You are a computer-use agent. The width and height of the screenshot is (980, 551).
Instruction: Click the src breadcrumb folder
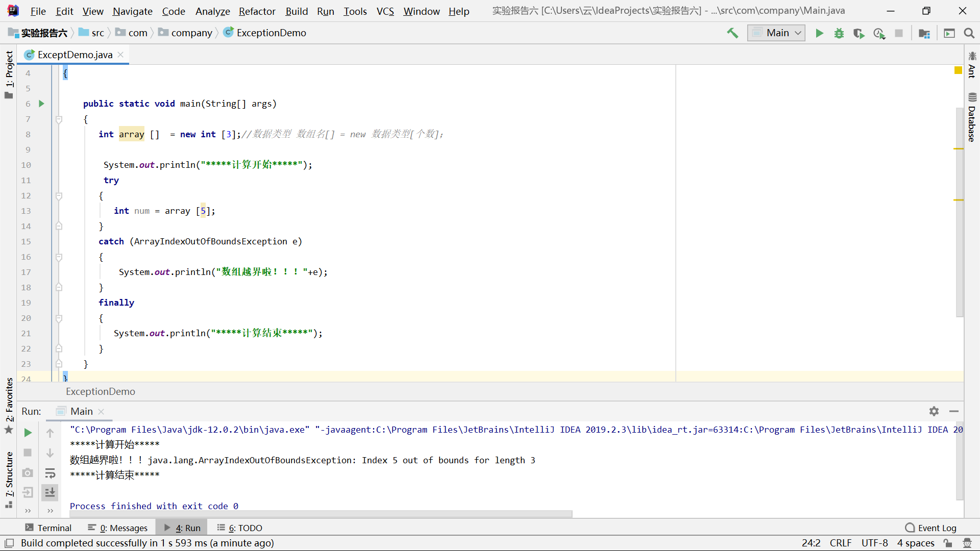[x=92, y=33]
